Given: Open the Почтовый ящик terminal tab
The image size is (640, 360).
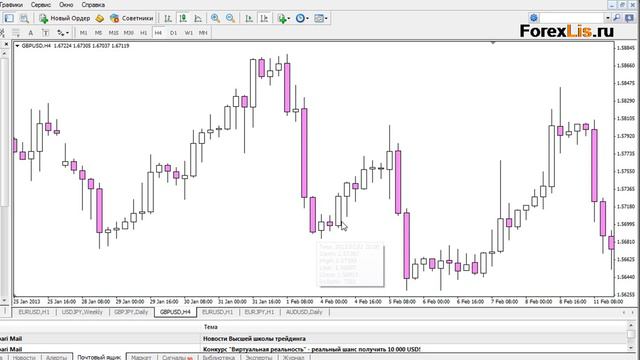Looking at the screenshot, I should click(x=99, y=357).
